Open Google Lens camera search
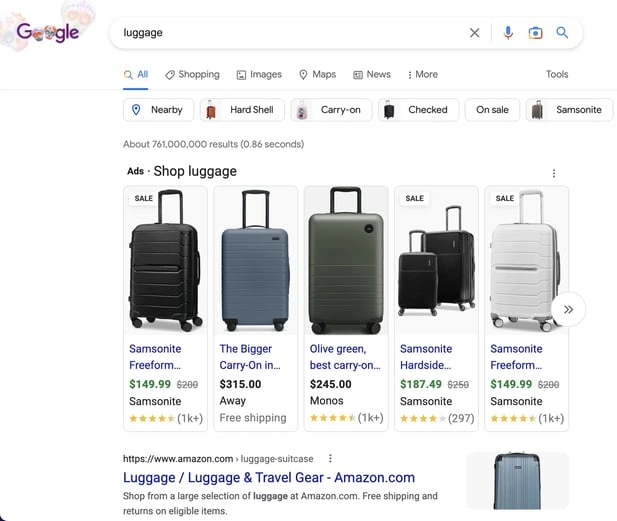The height and width of the screenshot is (521, 617). pyautogui.click(x=535, y=33)
